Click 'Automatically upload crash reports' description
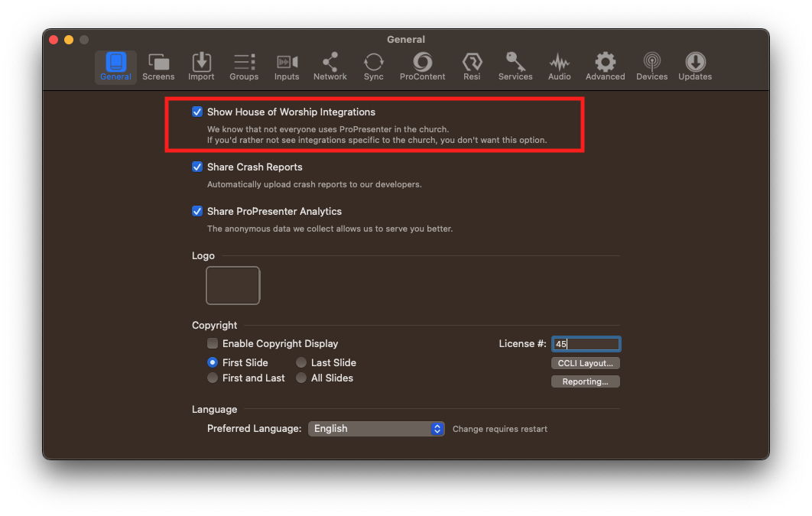 pyautogui.click(x=314, y=184)
